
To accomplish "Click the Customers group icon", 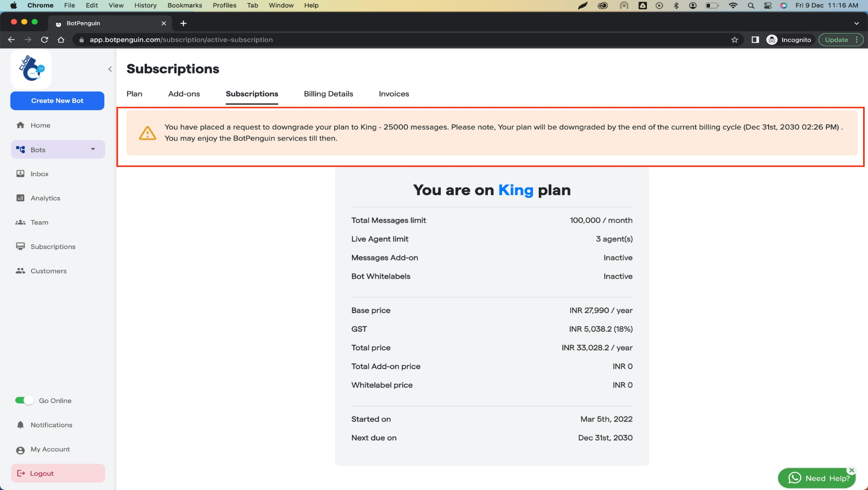I will 20,271.
